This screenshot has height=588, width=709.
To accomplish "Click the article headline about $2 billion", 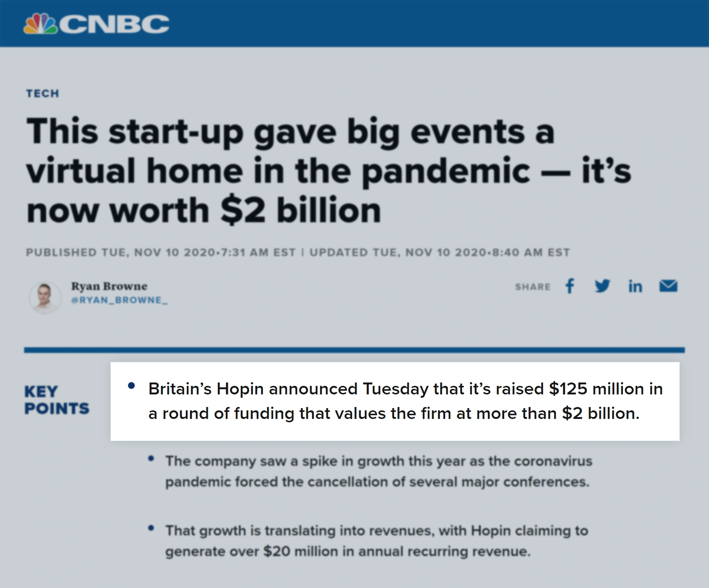I will (328, 171).
